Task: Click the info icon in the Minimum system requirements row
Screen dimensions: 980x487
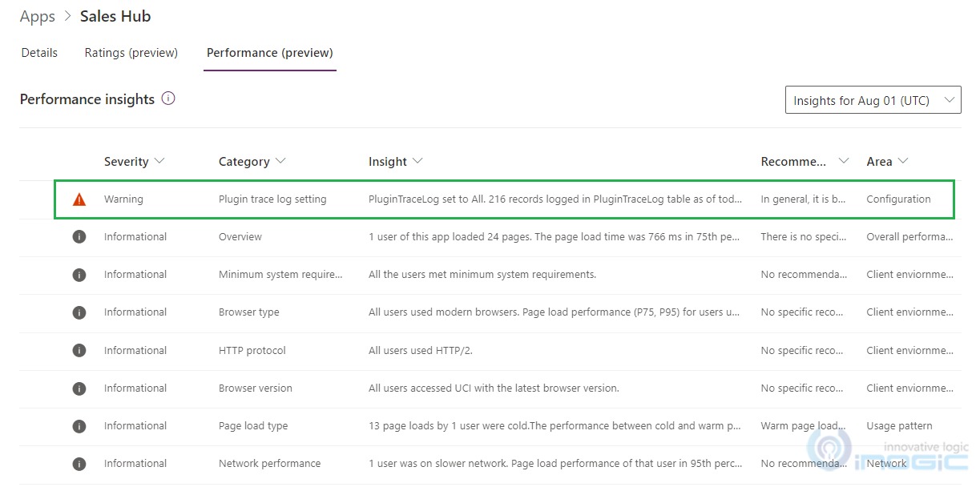Action: [x=79, y=275]
